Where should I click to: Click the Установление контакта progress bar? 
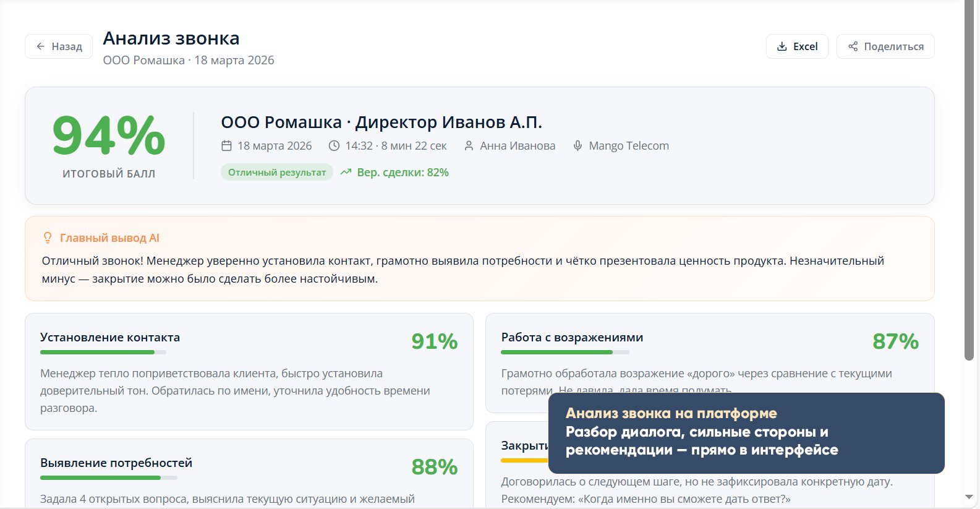pos(103,353)
